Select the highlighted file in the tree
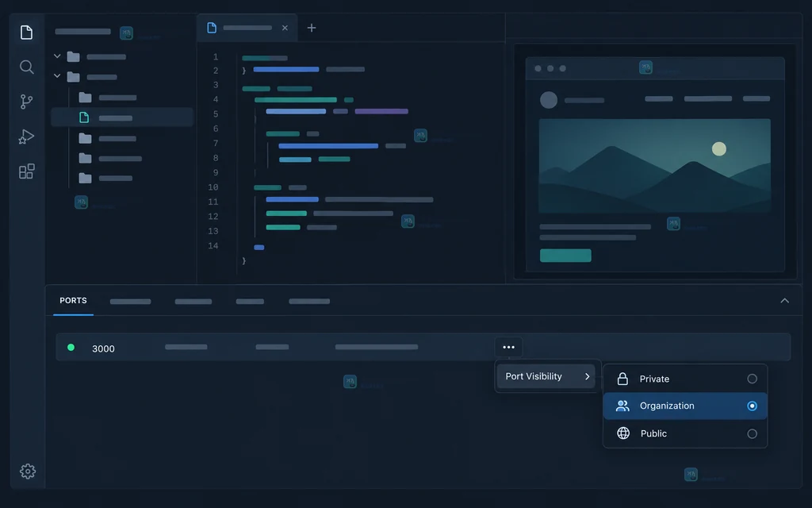The width and height of the screenshot is (812, 508). (x=122, y=117)
